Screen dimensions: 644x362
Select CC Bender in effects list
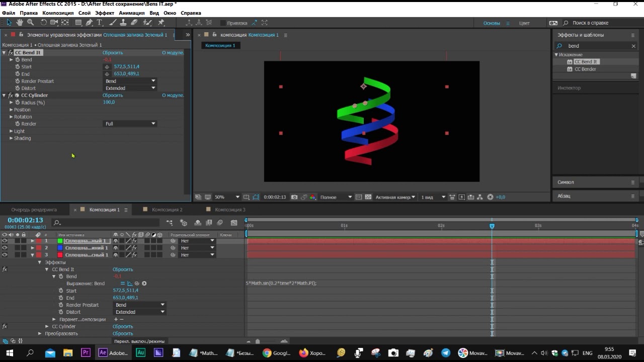coord(585,69)
